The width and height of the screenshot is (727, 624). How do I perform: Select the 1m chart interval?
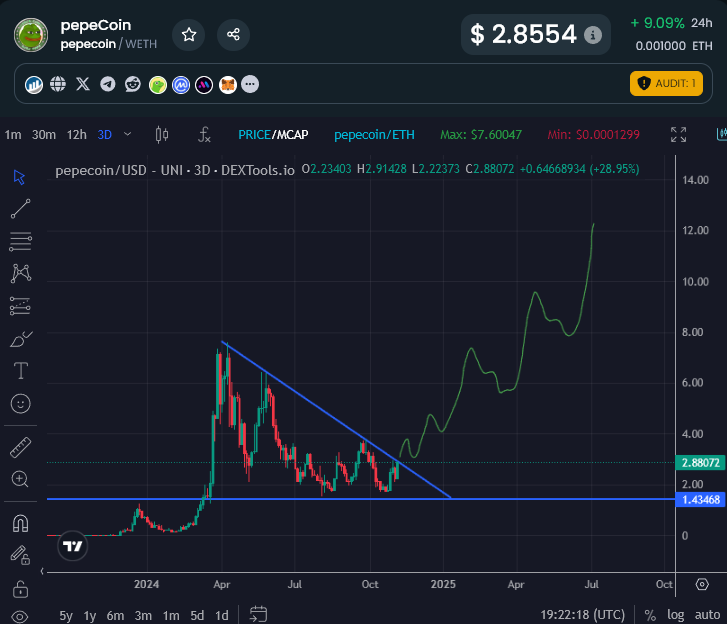(13, 135)
